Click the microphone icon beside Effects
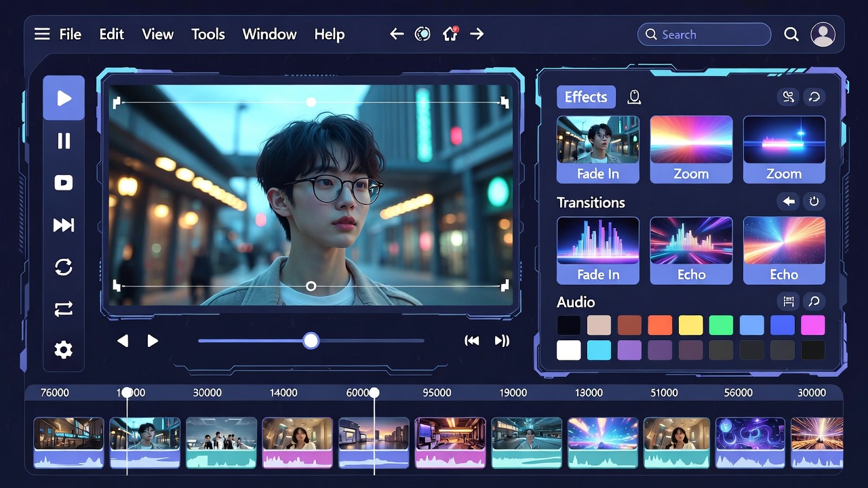This screenshot has width=868, height=488. point(633,97)
